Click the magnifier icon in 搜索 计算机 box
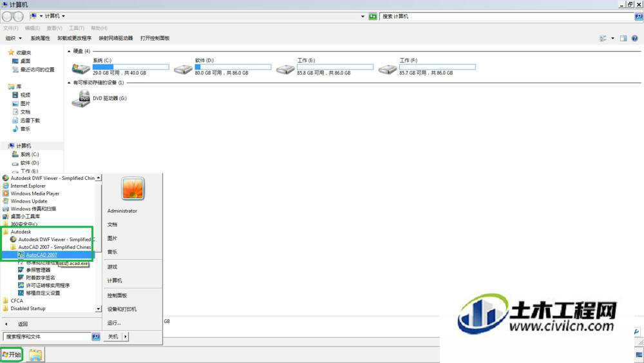The height and width of the screenshot is (363, 644). (x=639, y=17)
